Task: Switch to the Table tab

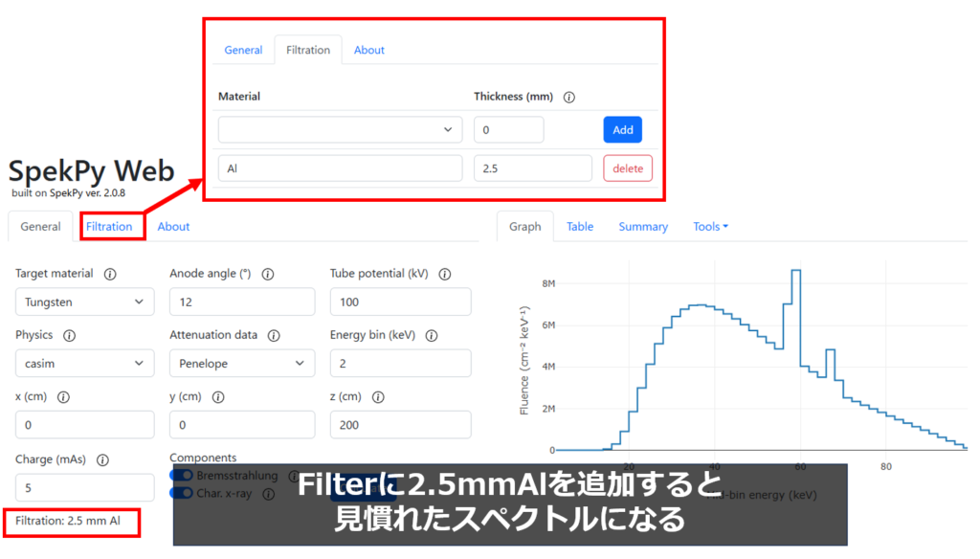Action: pyautogui.click(x=580, y=226)
